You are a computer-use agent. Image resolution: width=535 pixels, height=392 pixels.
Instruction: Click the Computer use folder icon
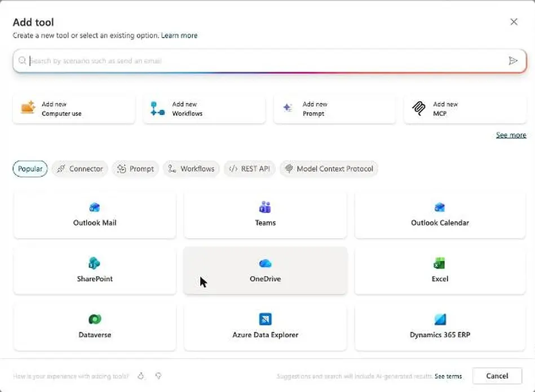tap(28, 108)
